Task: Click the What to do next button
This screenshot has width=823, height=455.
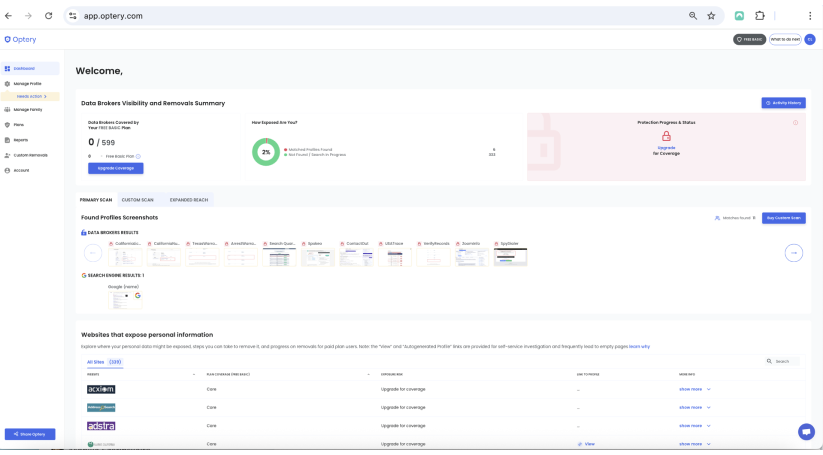Action: point(785,39)
